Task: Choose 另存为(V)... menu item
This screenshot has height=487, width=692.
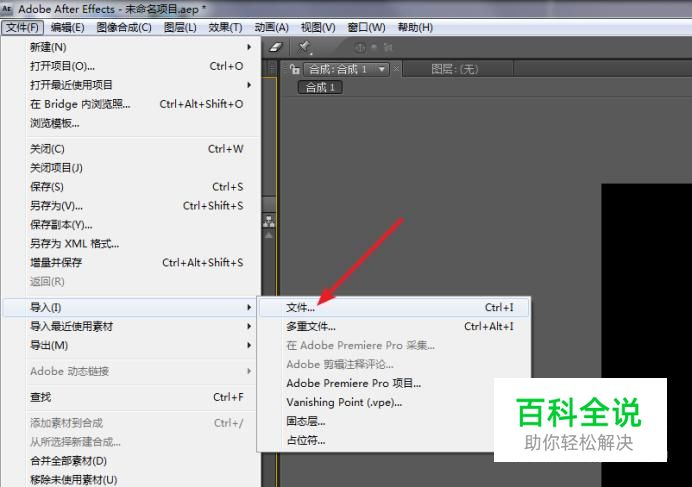Action: pos(131,206)
